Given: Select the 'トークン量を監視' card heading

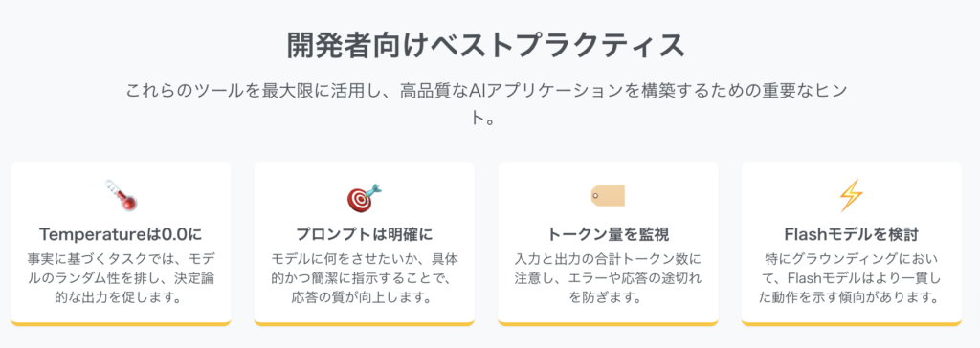Looking at the screenshot, I should click(608, 235).
